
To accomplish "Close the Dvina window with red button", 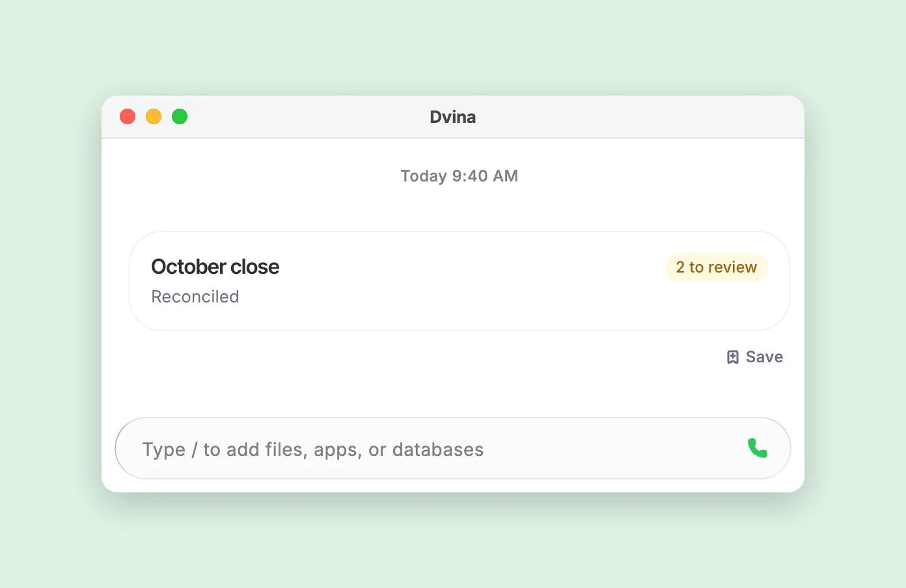I will click(128, 116).
